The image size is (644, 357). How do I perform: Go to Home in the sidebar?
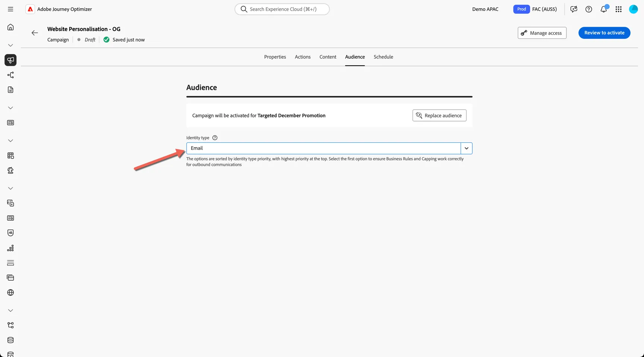click(10, 27)
